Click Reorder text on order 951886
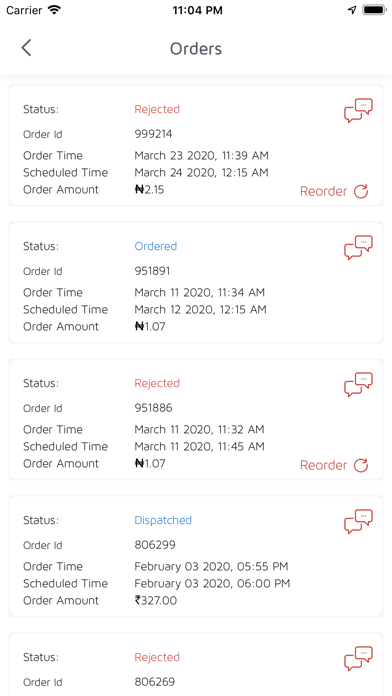Viewport: 392px width, 696px height. tap(323, 465)
